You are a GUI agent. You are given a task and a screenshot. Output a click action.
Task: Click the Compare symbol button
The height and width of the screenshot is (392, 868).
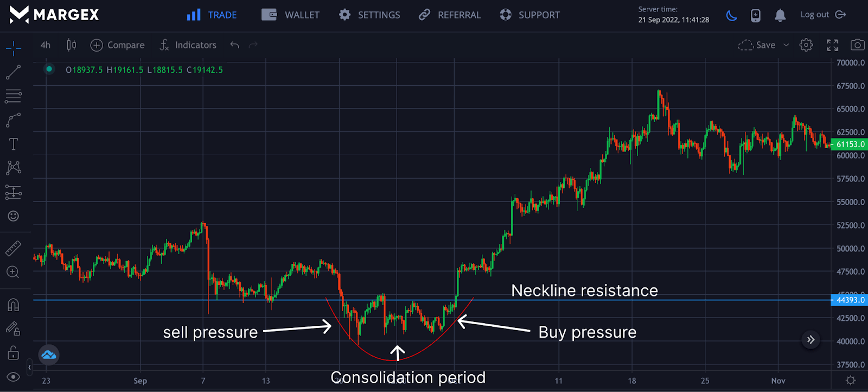click(x=118, y=45)
